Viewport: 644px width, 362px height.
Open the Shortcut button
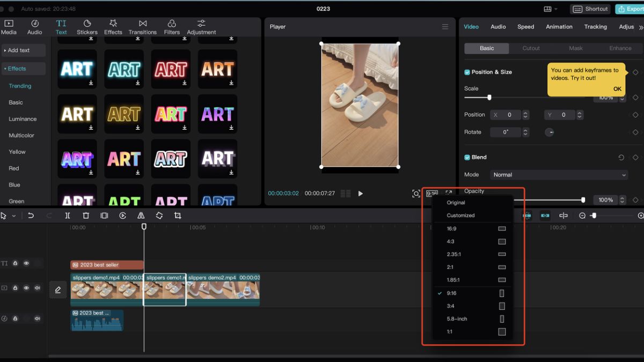pyautogui.click(x=590, y=9)
